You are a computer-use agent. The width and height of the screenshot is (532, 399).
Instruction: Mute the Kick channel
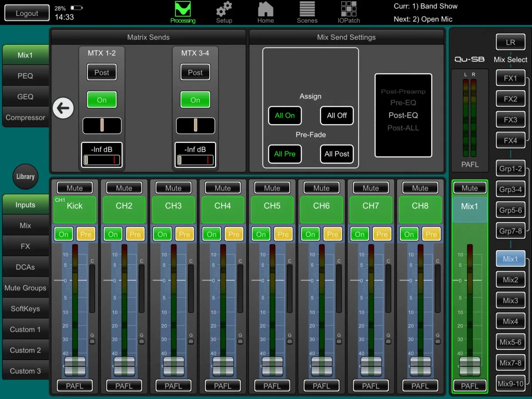74,188
